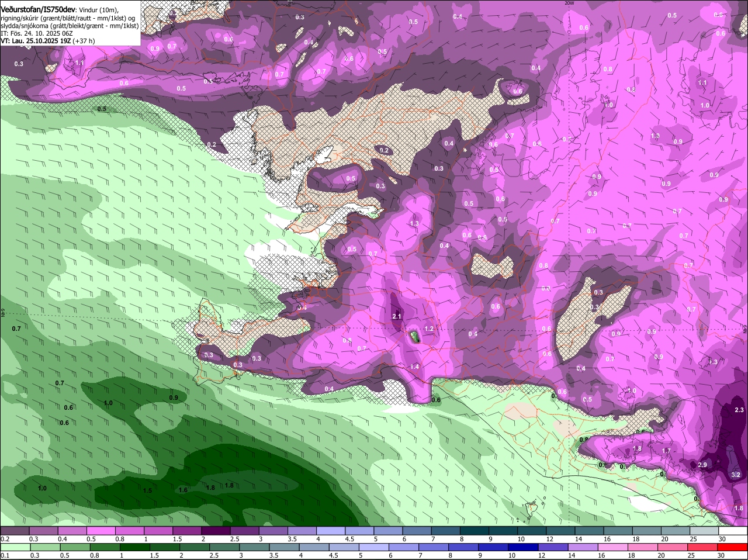Click the '0.2' label starting the snow legend
Viewport: 748px width, 560px height.
pos(5,539)
